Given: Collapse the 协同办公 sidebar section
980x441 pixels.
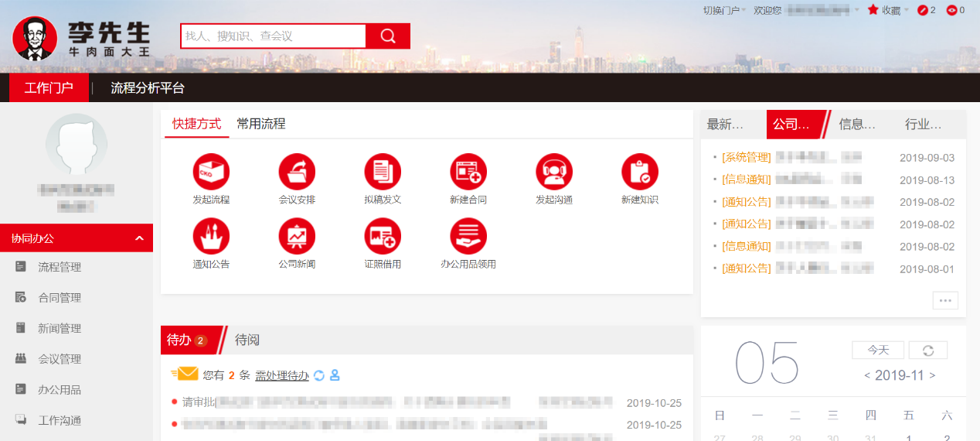Looking at the screenshot, I should pyautogui.click(x=139, y=238).
